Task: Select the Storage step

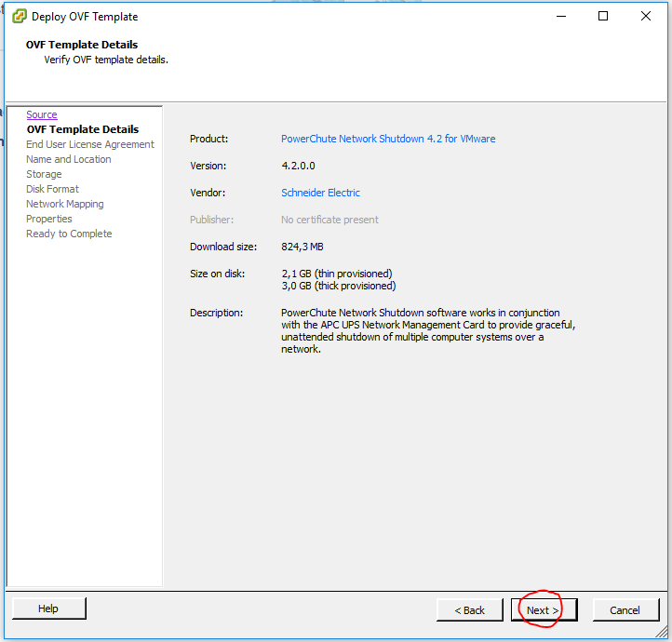Action: click(x=44, y=174)
